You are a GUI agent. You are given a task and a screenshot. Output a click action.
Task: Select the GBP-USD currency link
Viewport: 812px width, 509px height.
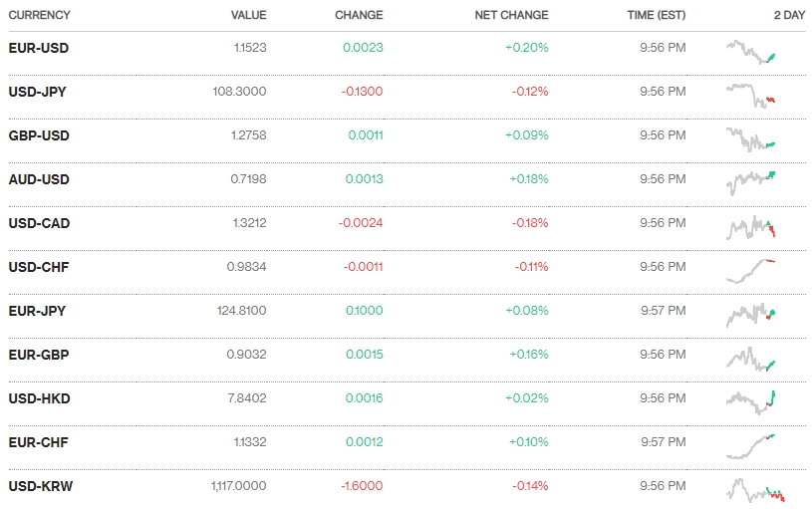click(39, 135)
